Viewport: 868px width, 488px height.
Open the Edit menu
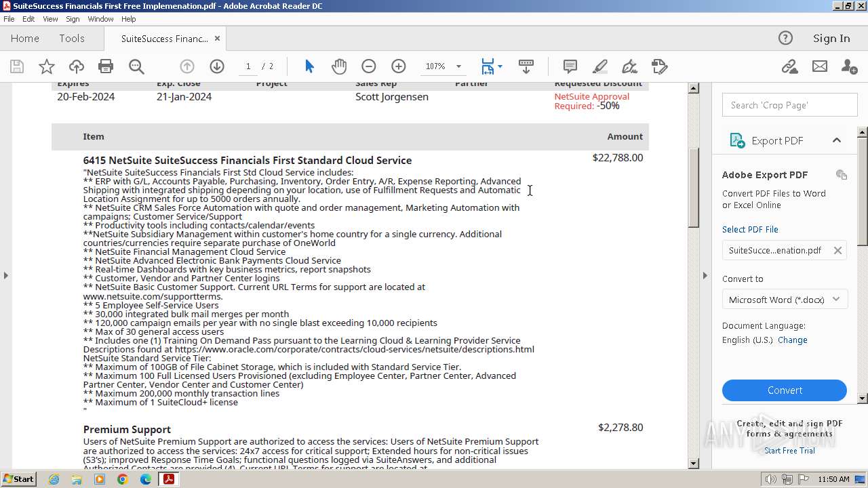(28, 19)
